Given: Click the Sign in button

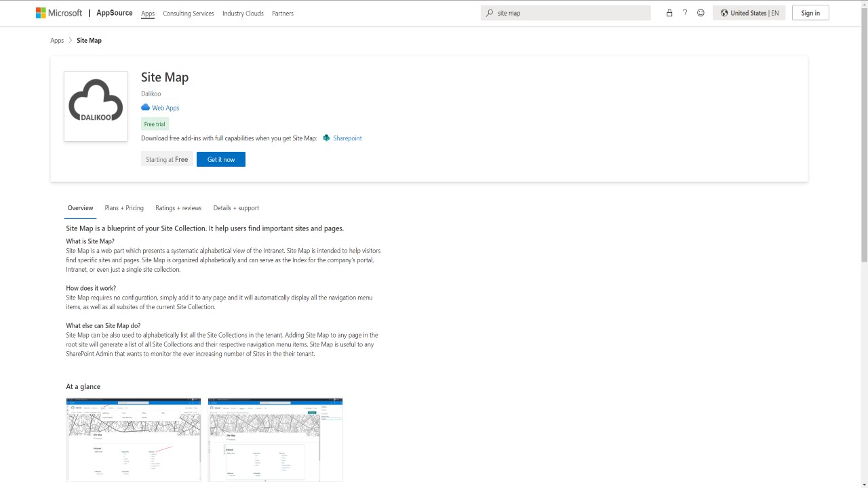Looking at the screenshot, I should (x=810, y=13).
